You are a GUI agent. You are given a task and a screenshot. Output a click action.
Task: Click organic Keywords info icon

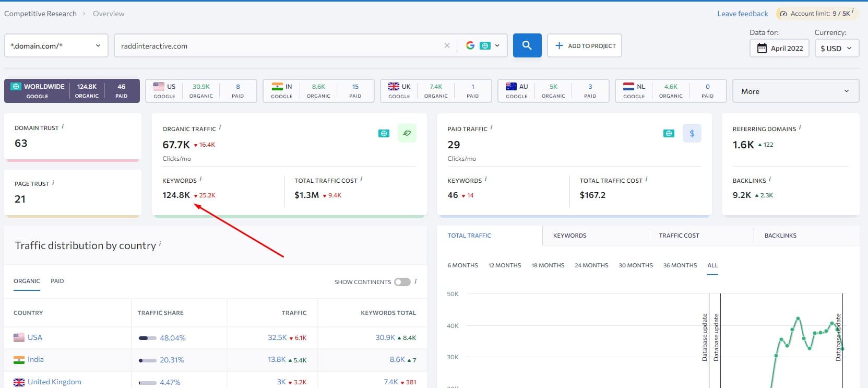pos(200,179)
